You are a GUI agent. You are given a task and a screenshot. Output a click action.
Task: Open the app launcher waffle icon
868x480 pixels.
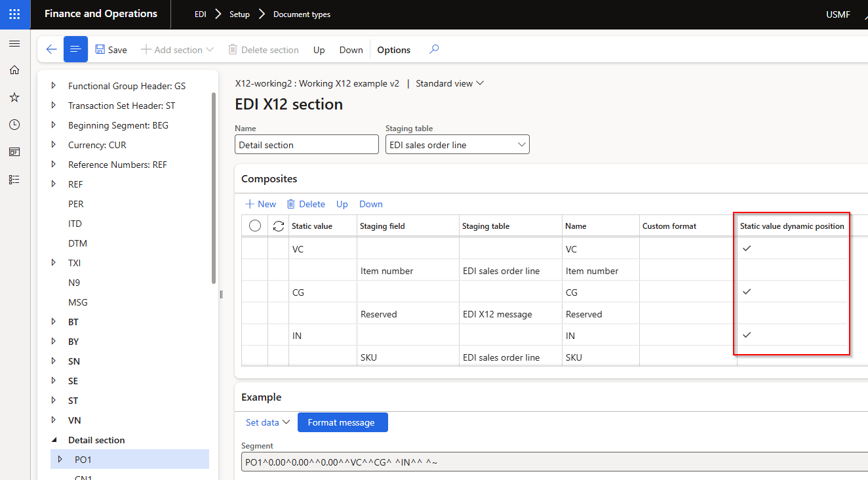point(14,14)
